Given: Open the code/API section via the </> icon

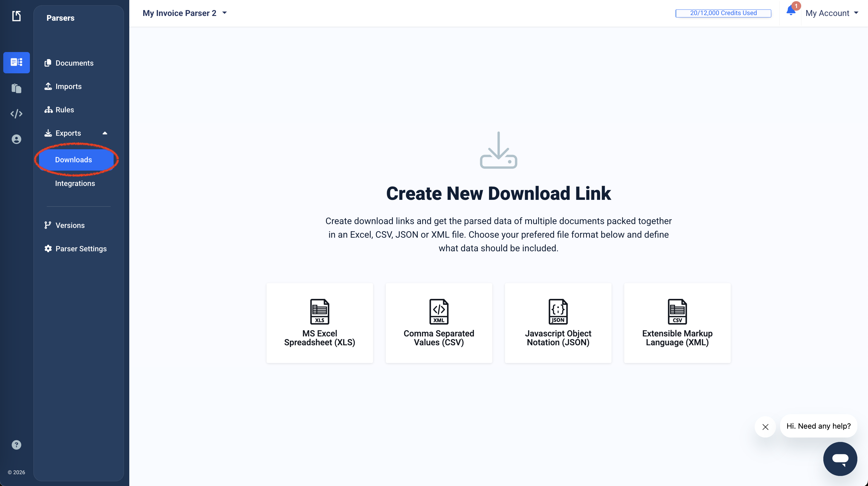Looking at the screenshot, I should click(x=16, y=114).
